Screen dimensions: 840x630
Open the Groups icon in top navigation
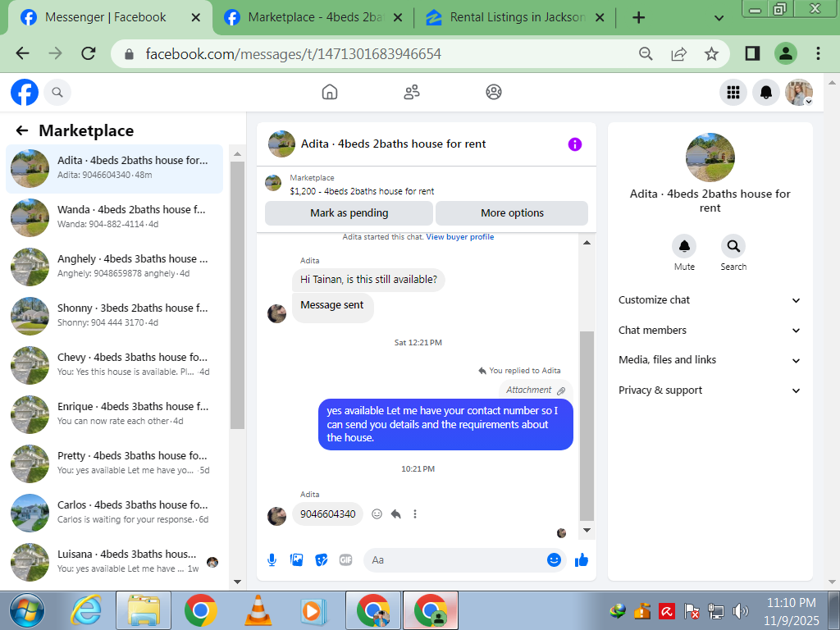coord(493,92)
